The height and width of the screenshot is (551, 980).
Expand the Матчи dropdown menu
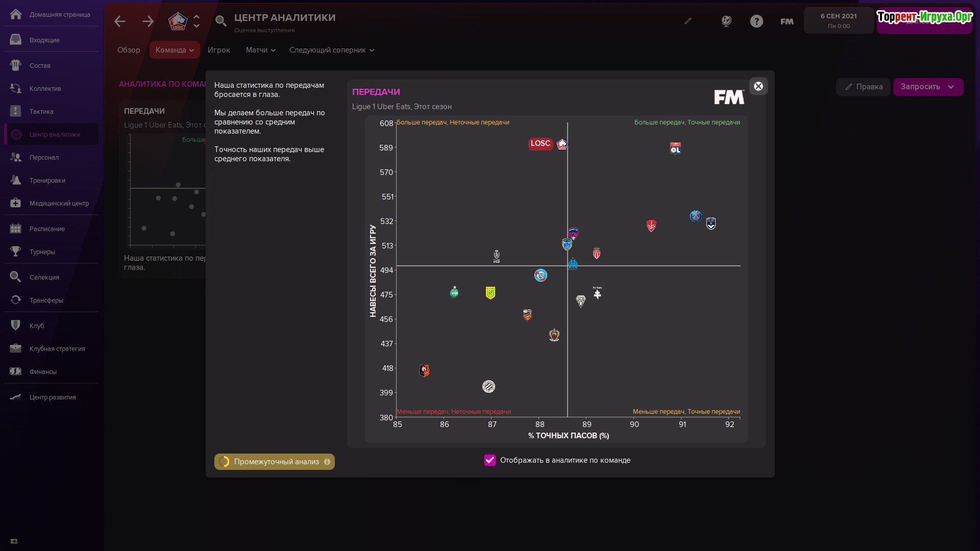click(x=260, y=50)
